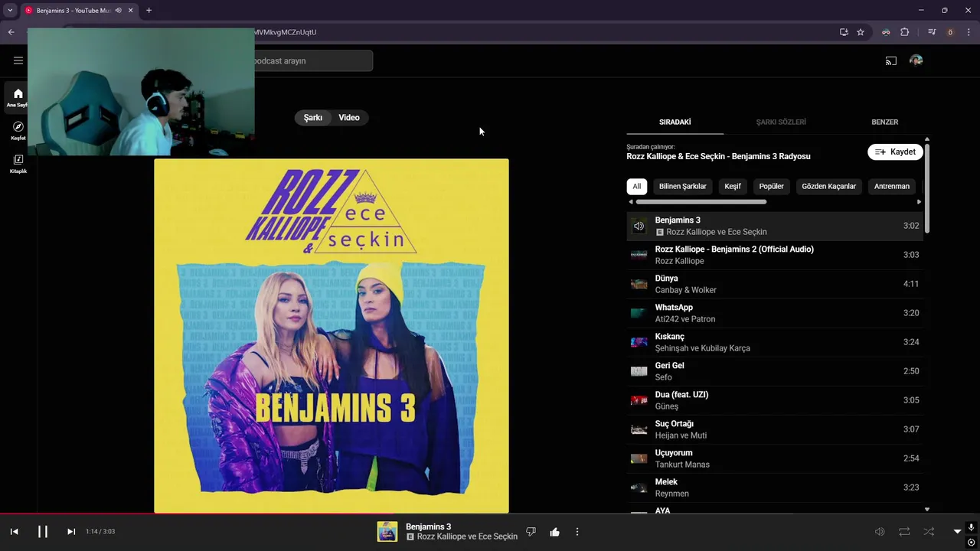Toggle the microphone icon at bottom right
The height and width of the screenshot is (551, 980).
pyautogui.click(x=972, y=528)
